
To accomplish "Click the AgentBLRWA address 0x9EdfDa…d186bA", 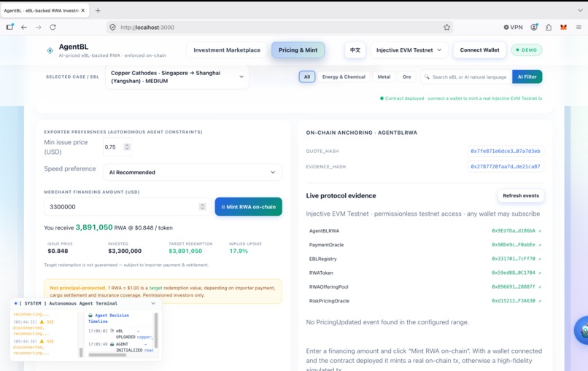I will [x=514, y=231].
